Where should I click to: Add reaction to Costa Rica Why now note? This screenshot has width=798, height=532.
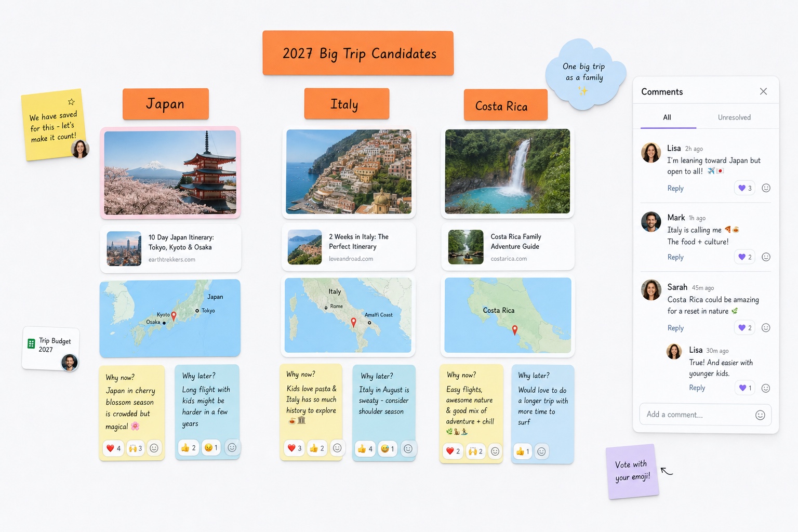point(495,451)
